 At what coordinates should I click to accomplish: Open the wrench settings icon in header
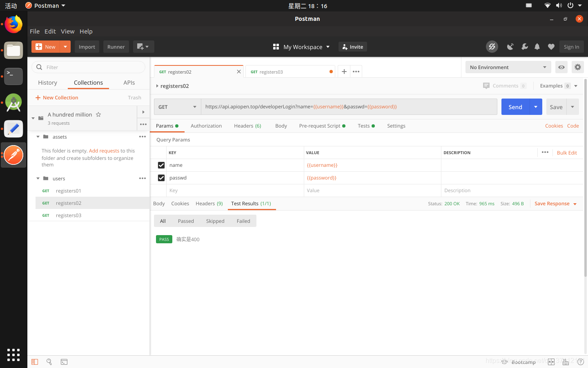pos(525,47)
